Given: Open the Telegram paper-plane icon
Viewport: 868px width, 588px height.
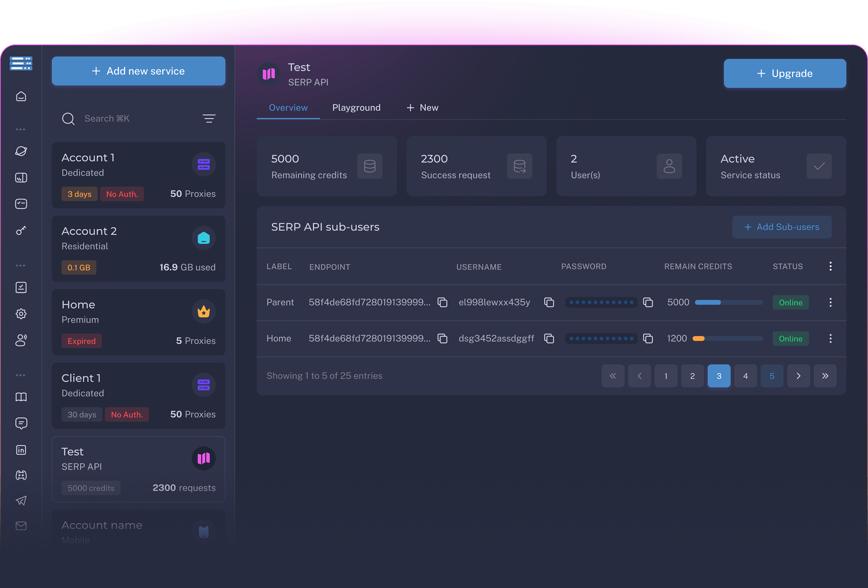Looking at the screenshot, I should [x=21, y=500].
